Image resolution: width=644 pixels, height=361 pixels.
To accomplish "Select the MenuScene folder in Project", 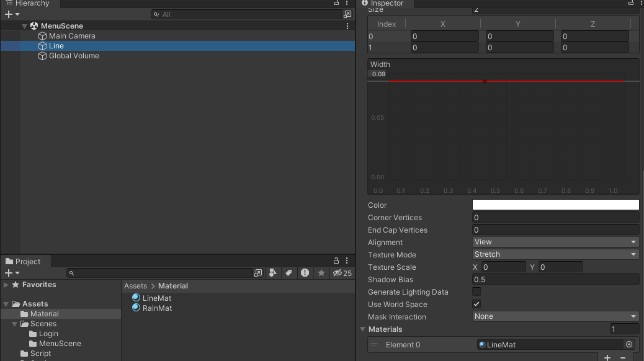I will click(x=60, y=344).
